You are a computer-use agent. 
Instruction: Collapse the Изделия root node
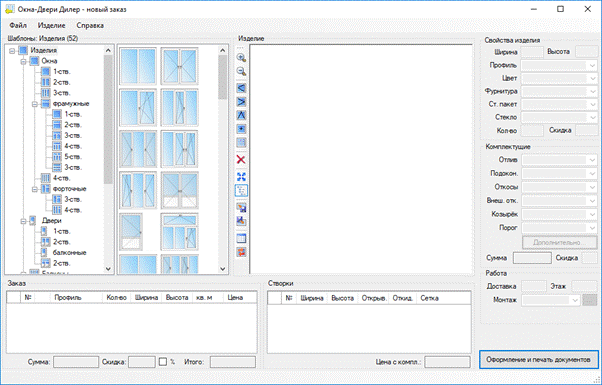click(x=12, y=51)
